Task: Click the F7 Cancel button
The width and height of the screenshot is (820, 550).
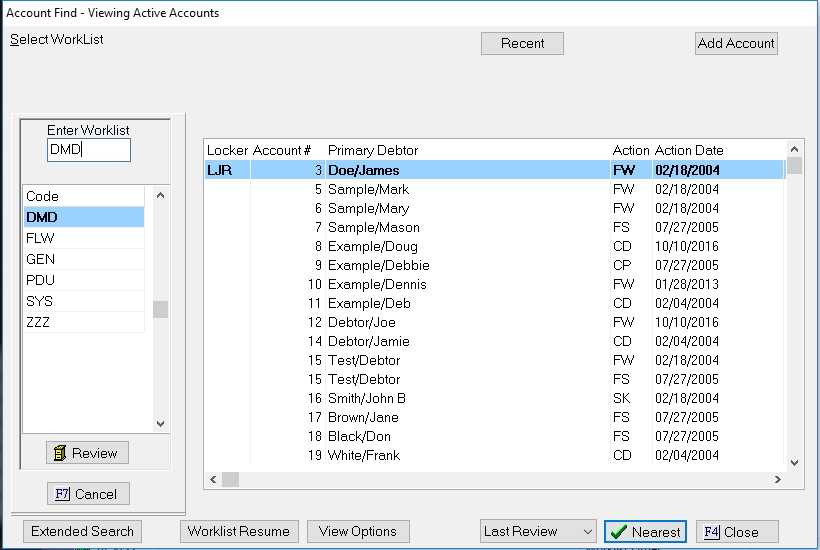Action: [x=87, y=494]
